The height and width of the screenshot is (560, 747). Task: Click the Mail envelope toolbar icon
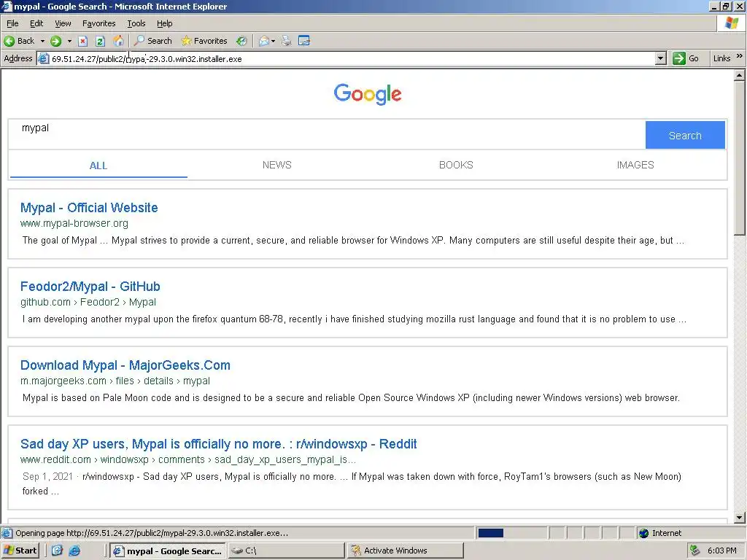264,41
